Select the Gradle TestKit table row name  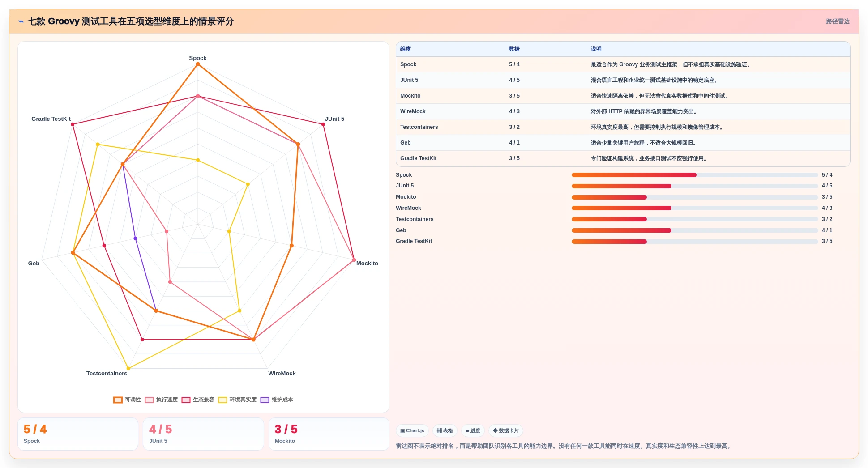418,158
